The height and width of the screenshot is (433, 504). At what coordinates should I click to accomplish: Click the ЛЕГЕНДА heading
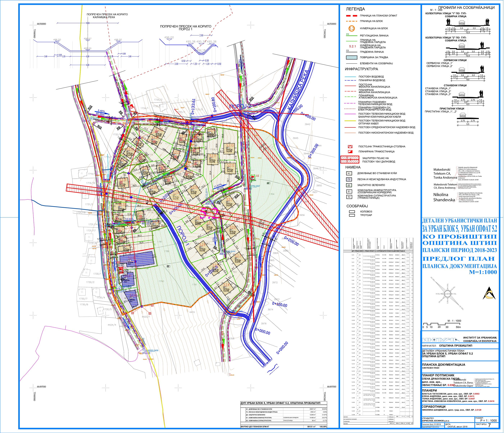[355, 9]
